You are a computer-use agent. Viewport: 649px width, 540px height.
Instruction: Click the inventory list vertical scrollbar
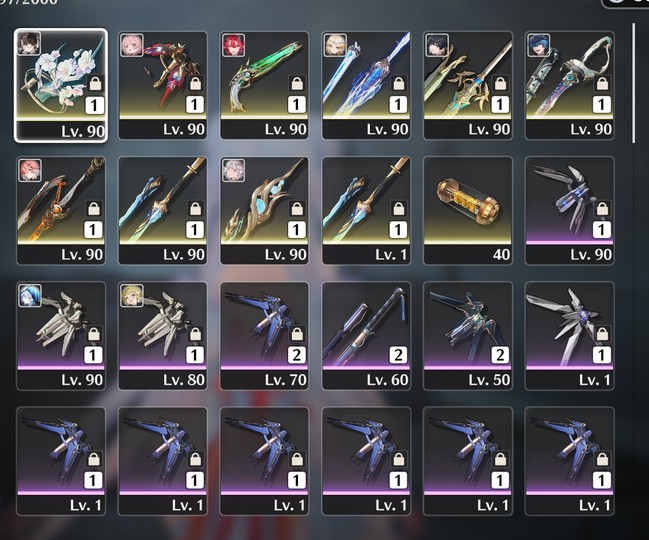tap(634, 84)
